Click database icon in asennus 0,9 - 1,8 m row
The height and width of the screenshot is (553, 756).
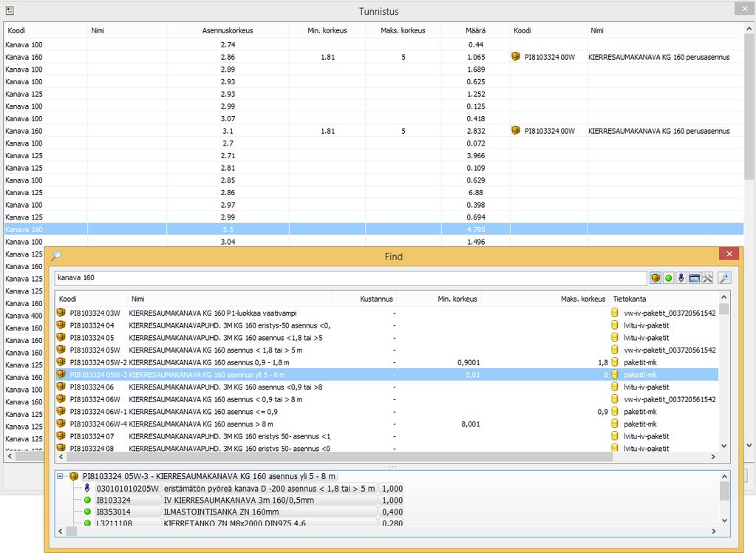[615, 362]
